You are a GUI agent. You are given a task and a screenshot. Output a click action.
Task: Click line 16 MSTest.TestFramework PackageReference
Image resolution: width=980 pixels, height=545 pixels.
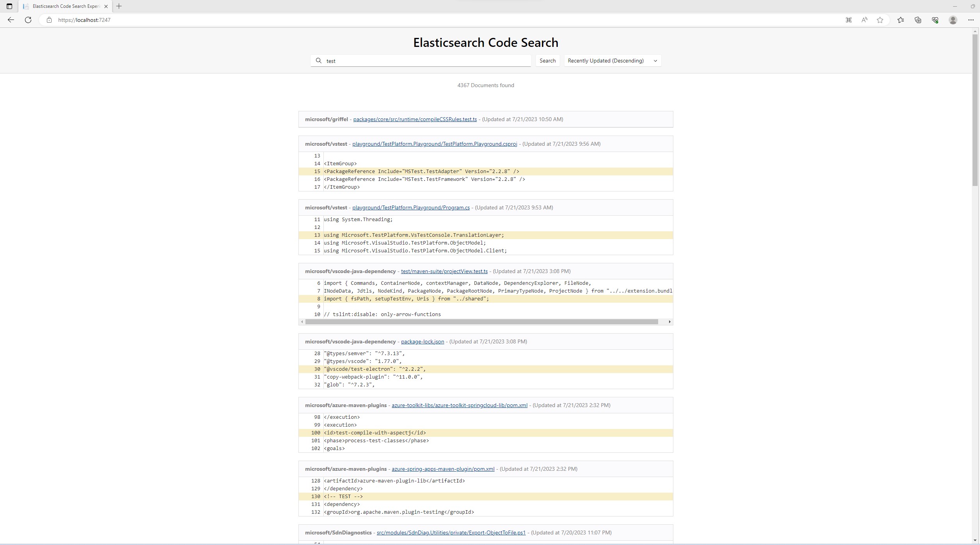point(486,179)
